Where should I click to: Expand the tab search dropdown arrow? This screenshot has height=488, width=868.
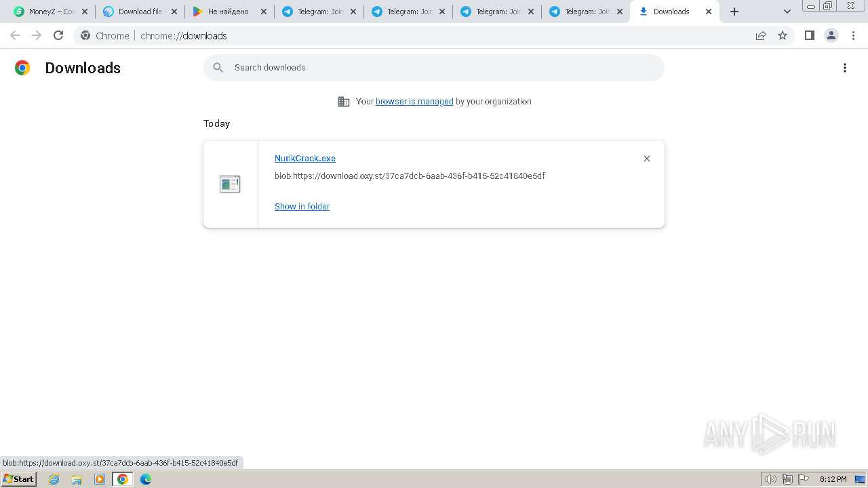(x=787, y=12)
